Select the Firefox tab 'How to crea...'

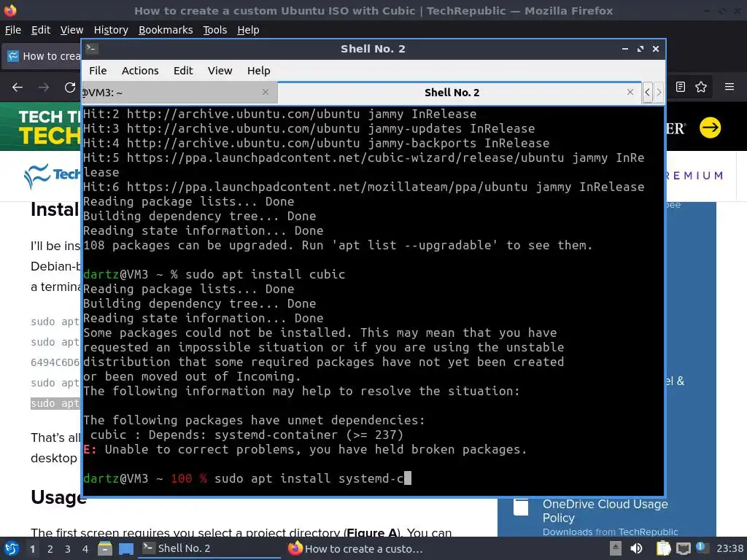(x=43, y=56)
